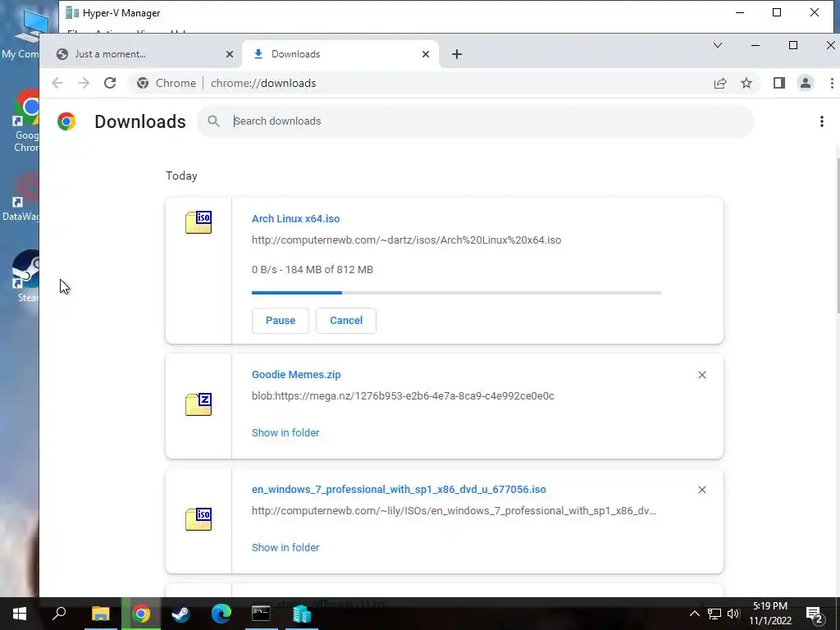Click the computernewb.com ~lily Windows 7 URL

pos(454,510)
